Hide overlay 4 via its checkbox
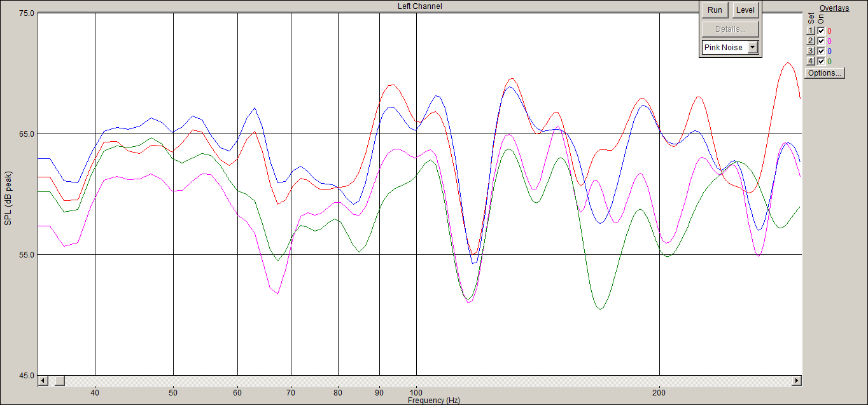The height and width of the screenshot is (405, 868). tap(821, 61)
